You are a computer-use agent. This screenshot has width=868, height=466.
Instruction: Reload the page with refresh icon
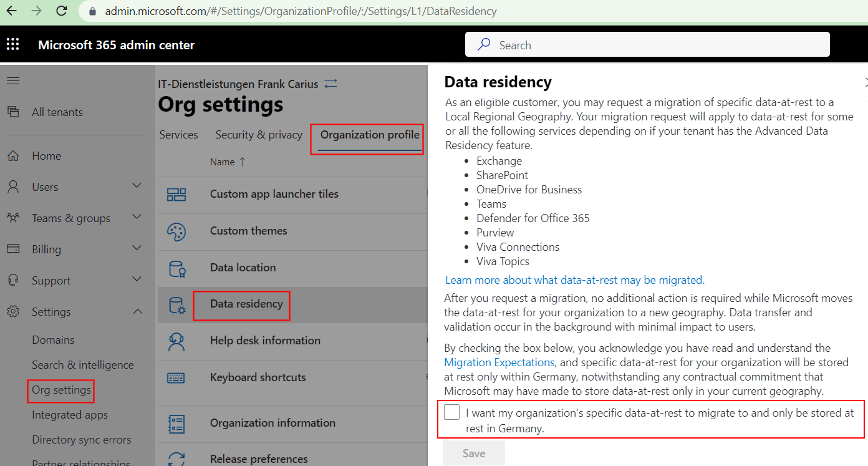click(x=61, y=11)
